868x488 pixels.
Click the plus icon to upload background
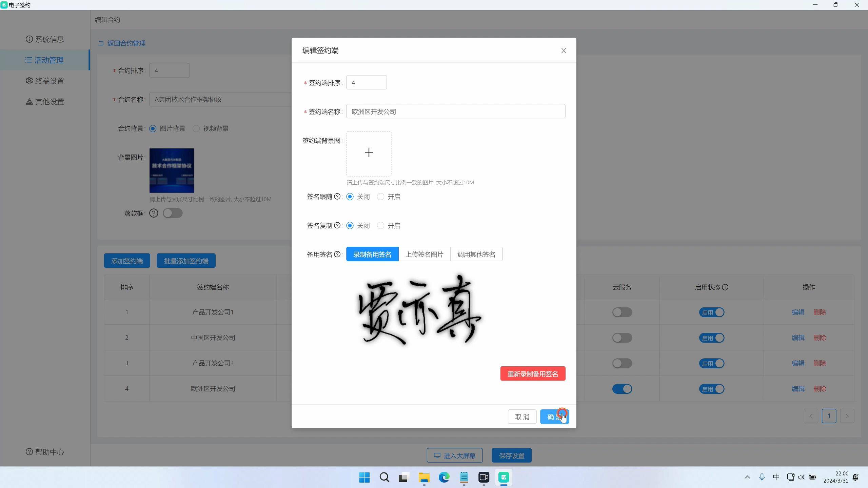point(369,153)
